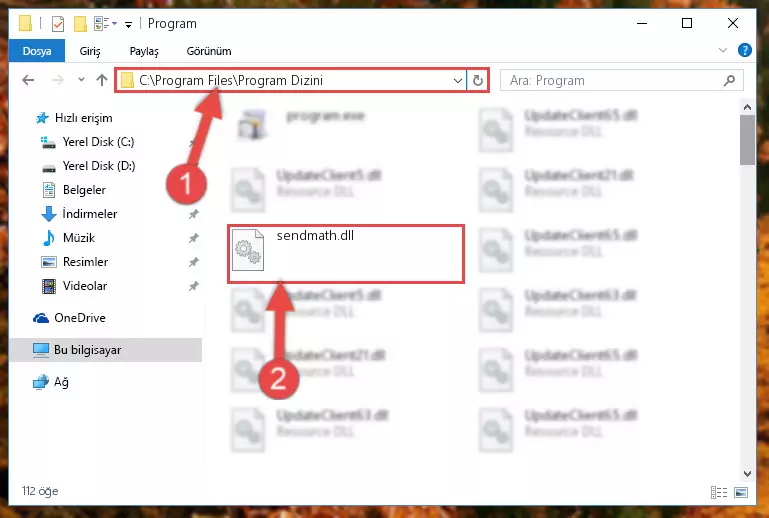Click the search magnifier icon

pos(729,80)
